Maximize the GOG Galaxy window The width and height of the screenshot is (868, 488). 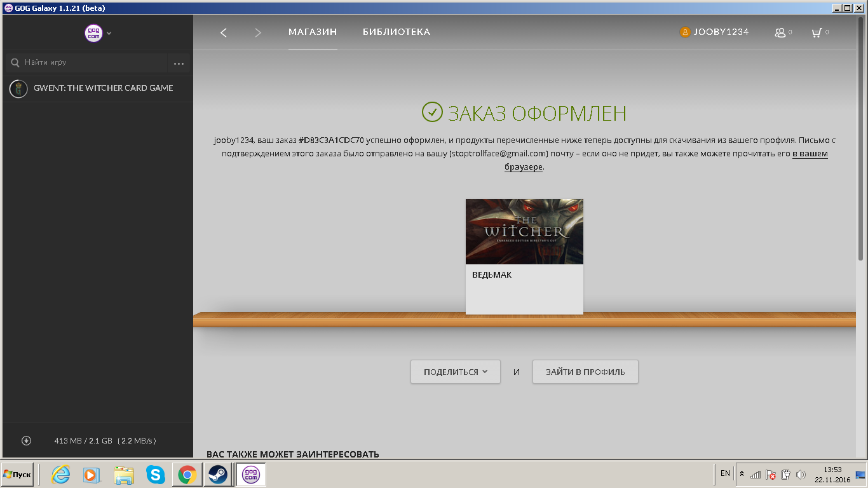tap(847, 8)
